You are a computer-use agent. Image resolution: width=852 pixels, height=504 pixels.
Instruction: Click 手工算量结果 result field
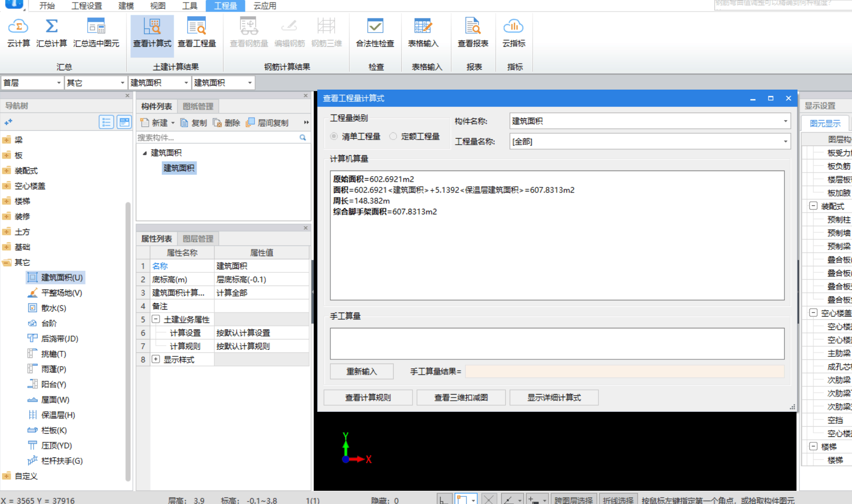point(625,372)
